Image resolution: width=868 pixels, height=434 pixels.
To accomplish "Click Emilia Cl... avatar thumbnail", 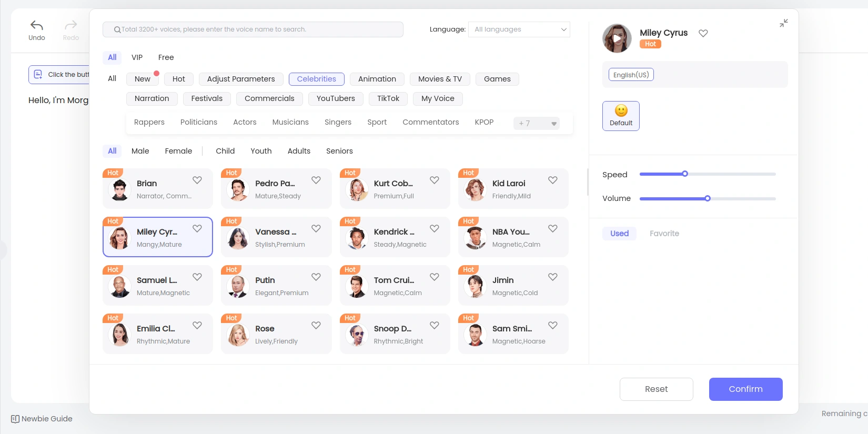I will (x=119, y=335).
